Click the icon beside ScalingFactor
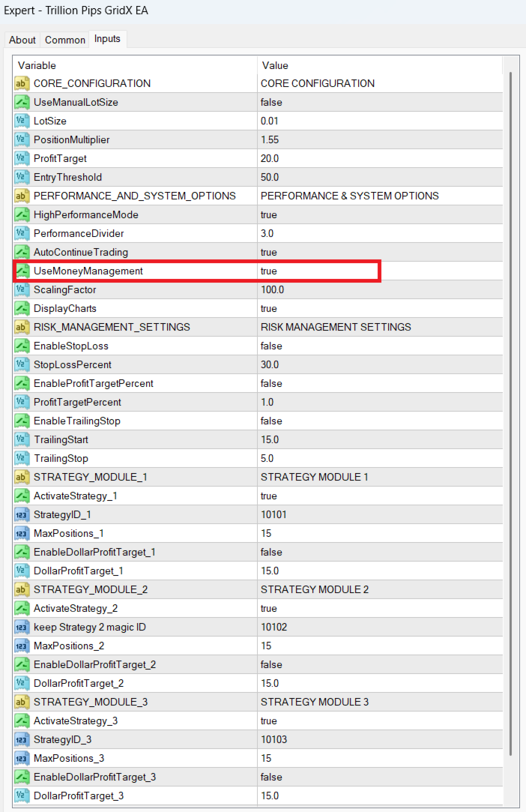Screen dimensions: 526x812 tap(21, 289)
